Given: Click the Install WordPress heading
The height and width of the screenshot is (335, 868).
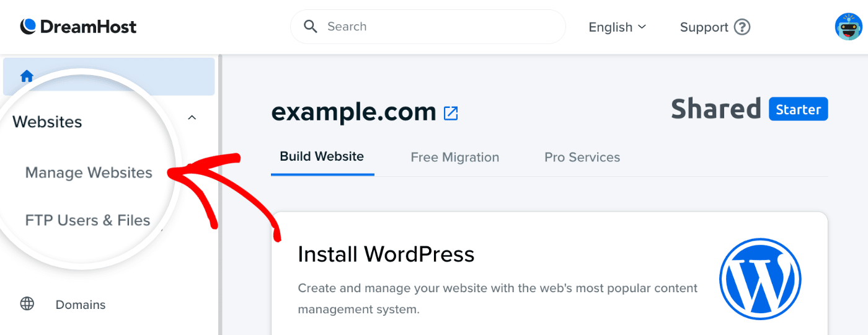Looking at the screenshot, I should pos(386,254).
